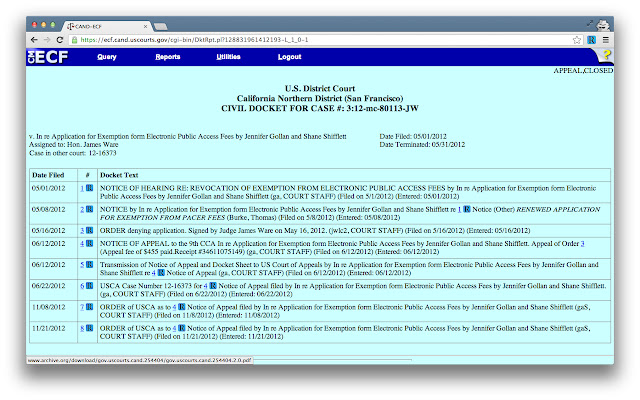Open the Query menu

(x=107, y=57)
